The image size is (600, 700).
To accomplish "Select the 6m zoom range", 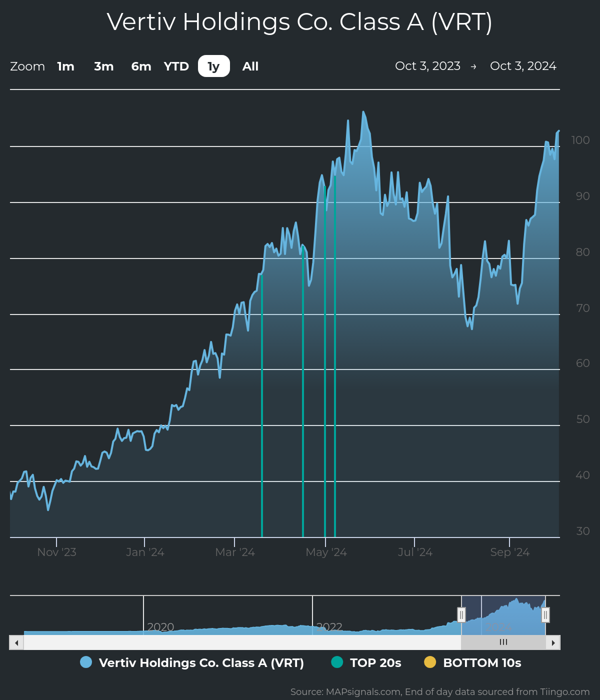I will click(x=141, y=66).
